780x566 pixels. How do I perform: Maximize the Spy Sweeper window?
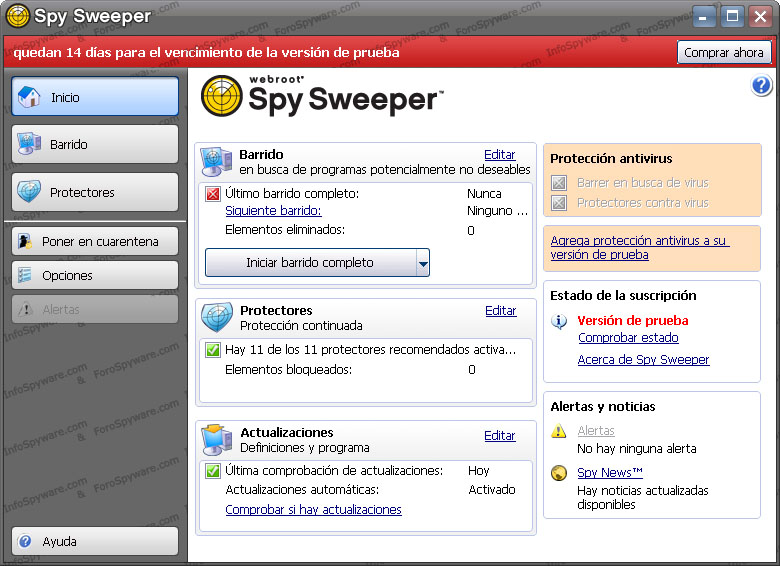[x=732, y=17]
